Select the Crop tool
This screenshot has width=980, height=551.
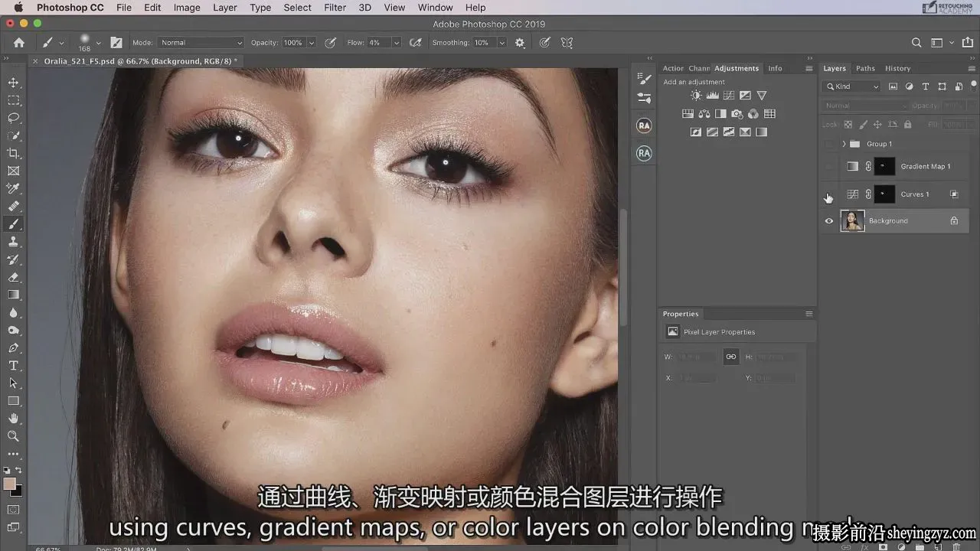(14, 153)
